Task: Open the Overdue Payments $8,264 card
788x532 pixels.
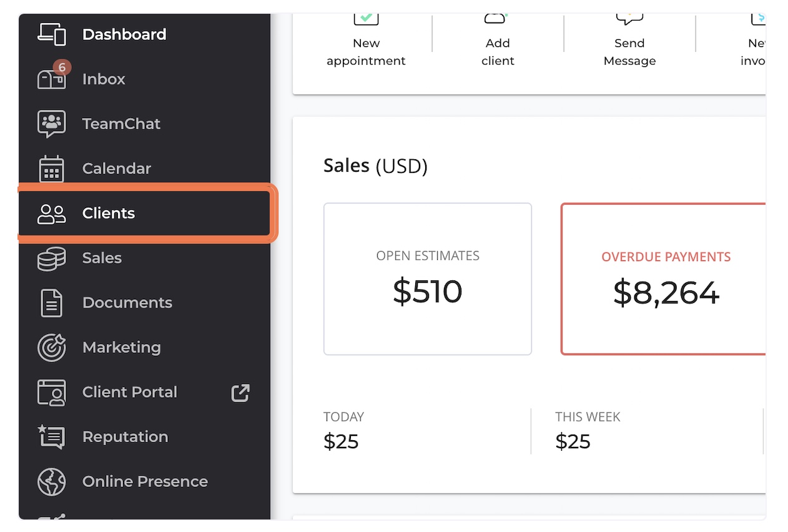Action: tap(664, 279)
